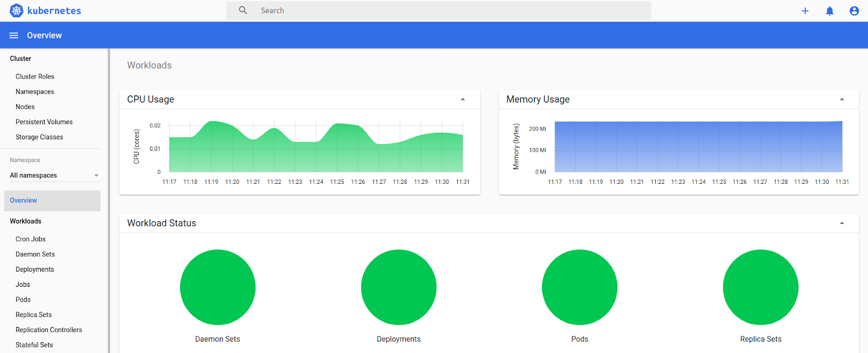The width and height of the screenshot is (868, 353).
Task: Collapse the Memory Usage card
Action: point(842,99)
